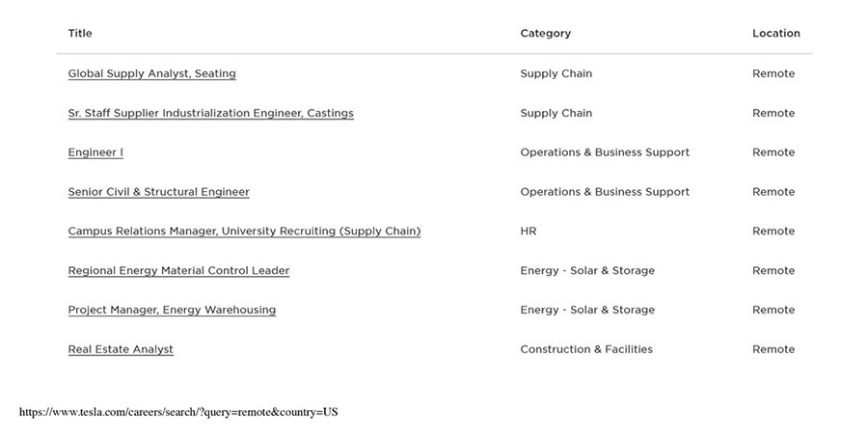Click the Engineer I job title
Viewport: 868px width, 439px height.
point(95,152)
